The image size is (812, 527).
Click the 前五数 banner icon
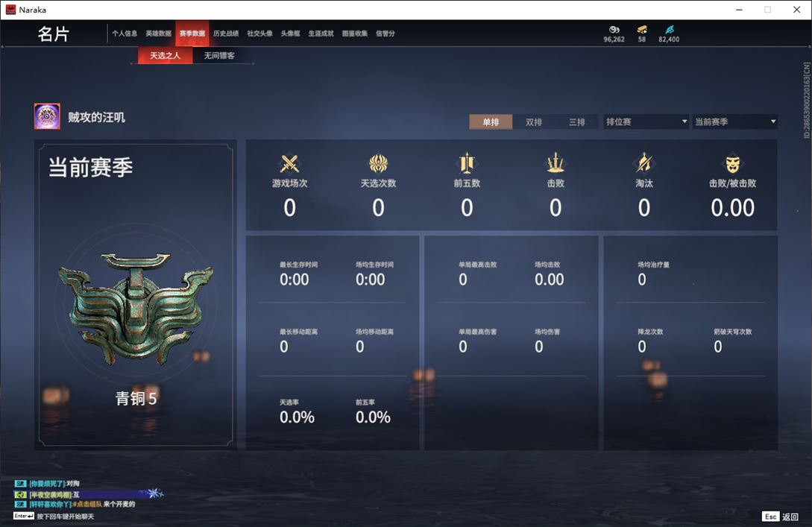tap(467, 163)
